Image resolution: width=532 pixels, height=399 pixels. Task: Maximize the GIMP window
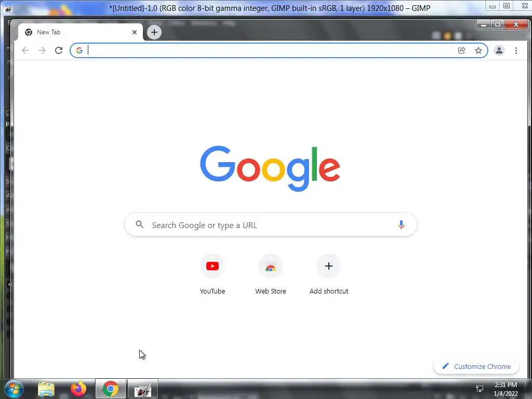[507, 6]
